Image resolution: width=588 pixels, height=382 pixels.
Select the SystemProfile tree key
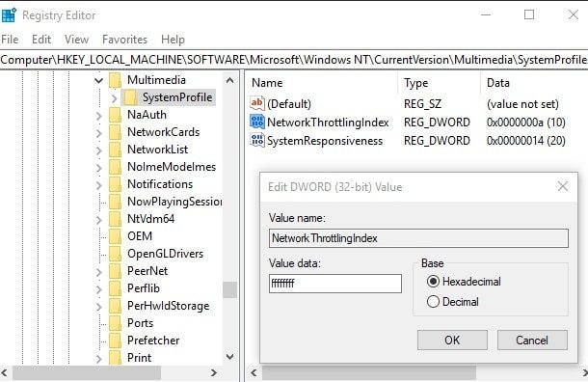coord(177,97)
